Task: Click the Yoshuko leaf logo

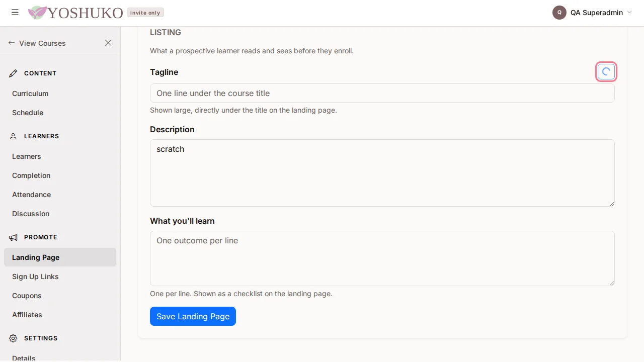Action: click(x=37, y=13)
